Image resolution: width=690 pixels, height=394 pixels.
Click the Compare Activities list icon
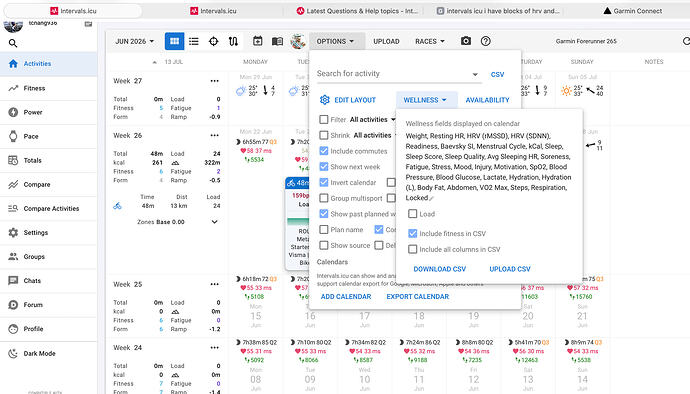(13, 208)
